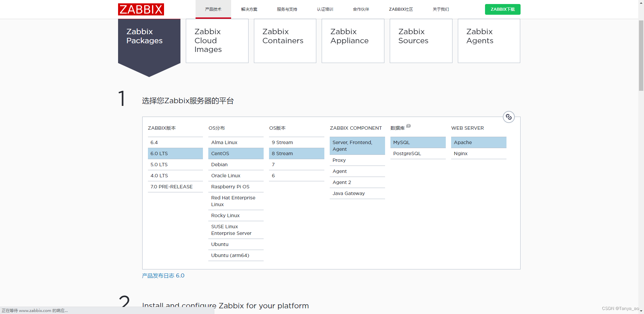Switch to the Zabbix Containers tab

285,41
